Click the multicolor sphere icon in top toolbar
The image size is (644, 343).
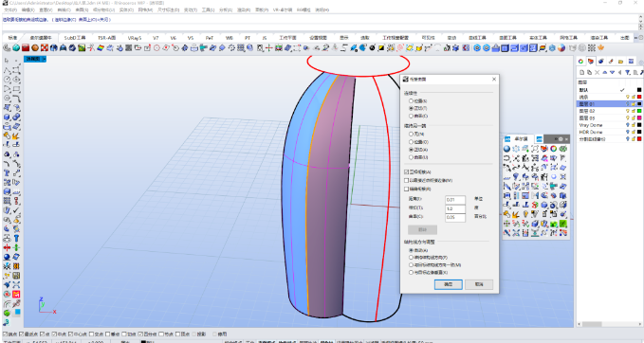click(x=561, y=48)
